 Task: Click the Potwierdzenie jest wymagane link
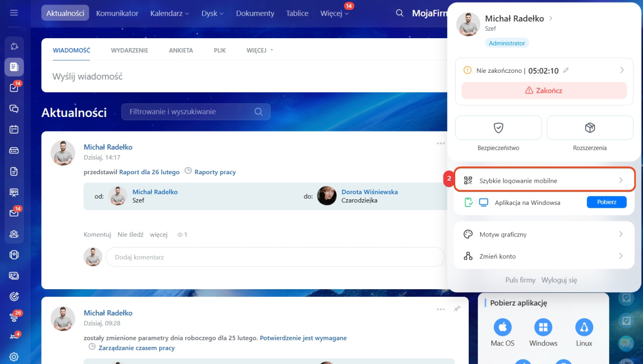[303, 338]
